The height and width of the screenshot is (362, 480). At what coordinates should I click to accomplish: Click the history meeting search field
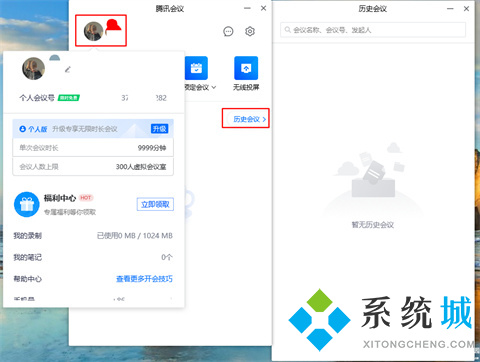(x=373, y=30)
